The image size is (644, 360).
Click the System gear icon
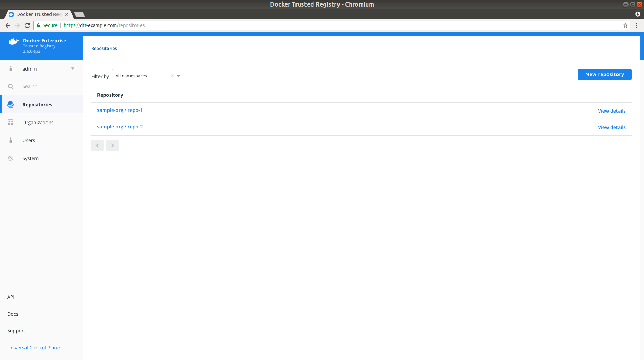point(11,158)
